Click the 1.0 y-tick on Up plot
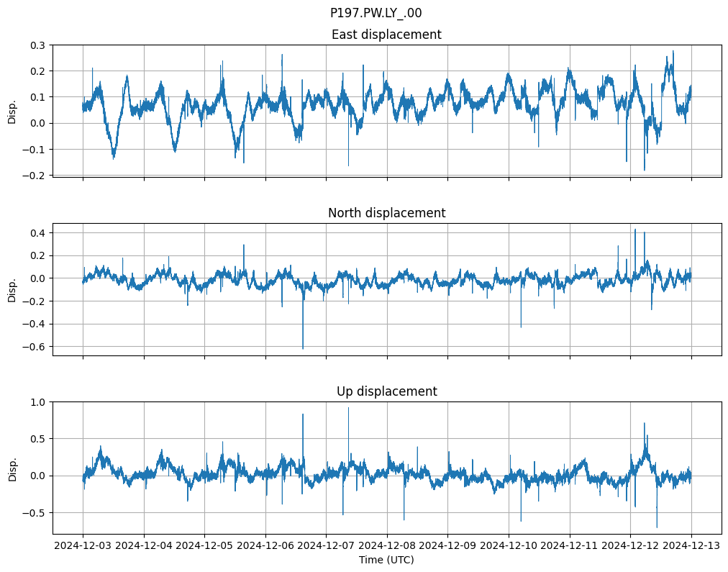 click(x=37, y=401)
